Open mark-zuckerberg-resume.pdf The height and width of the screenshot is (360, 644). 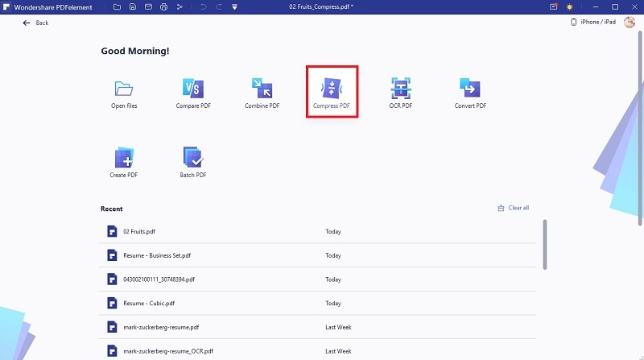(x=317, y=327)
